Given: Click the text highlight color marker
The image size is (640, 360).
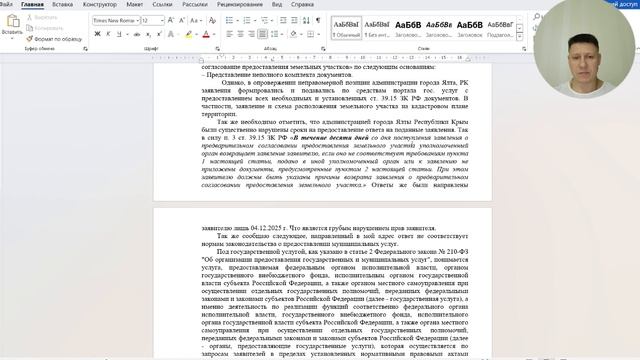Looking at the screenshot, I should pyautogui.click(x=188, y=34).
